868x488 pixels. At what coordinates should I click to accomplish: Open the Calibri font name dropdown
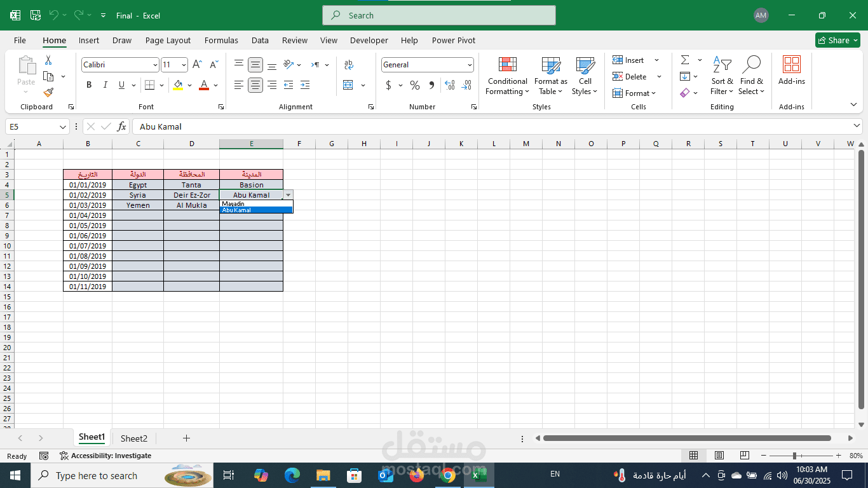(155, 65)
